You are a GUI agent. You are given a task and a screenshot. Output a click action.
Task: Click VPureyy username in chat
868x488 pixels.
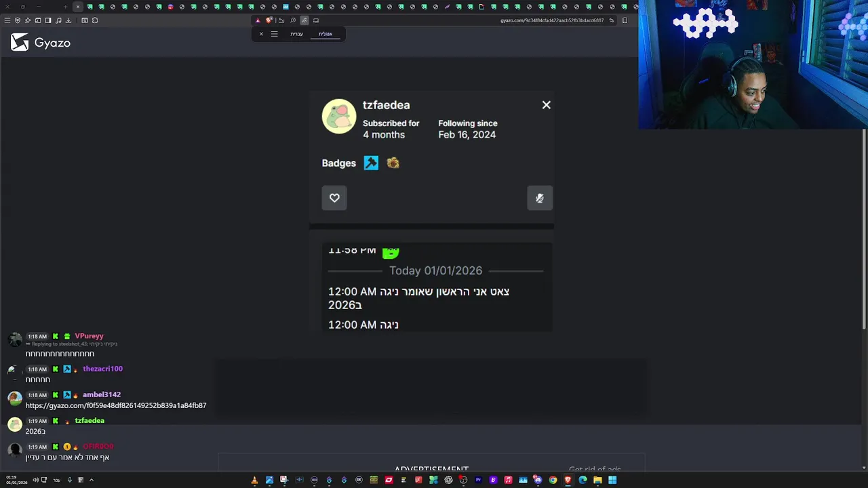pyautogui.click(x=89, y=336)
